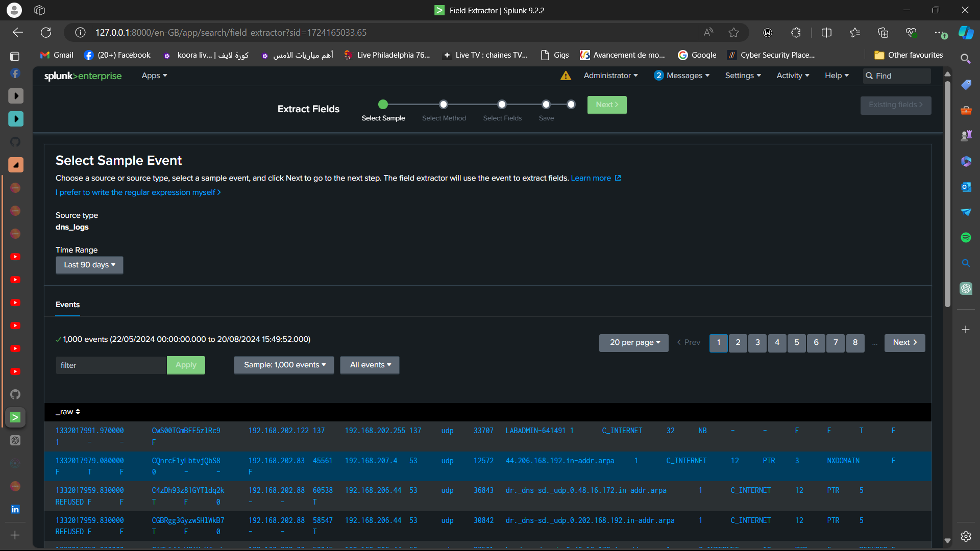Click the Splunk enterprise logo

pos(83,76)
